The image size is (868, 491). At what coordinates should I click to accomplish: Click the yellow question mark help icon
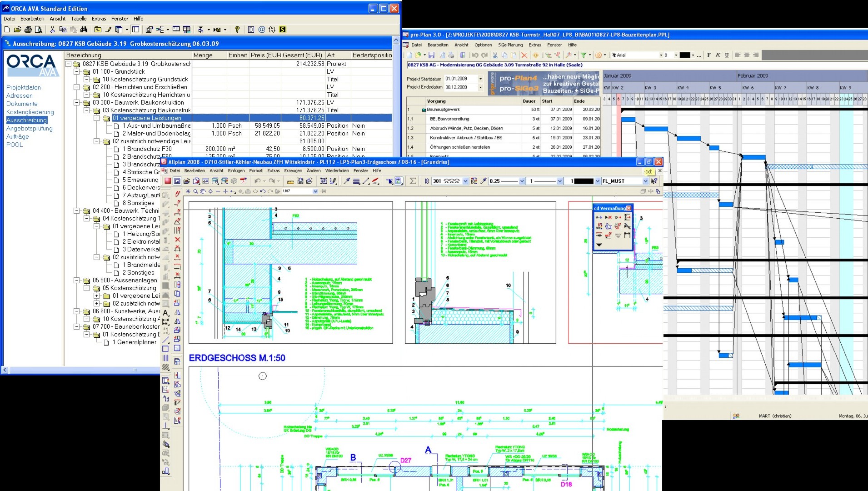coord(237,30)
